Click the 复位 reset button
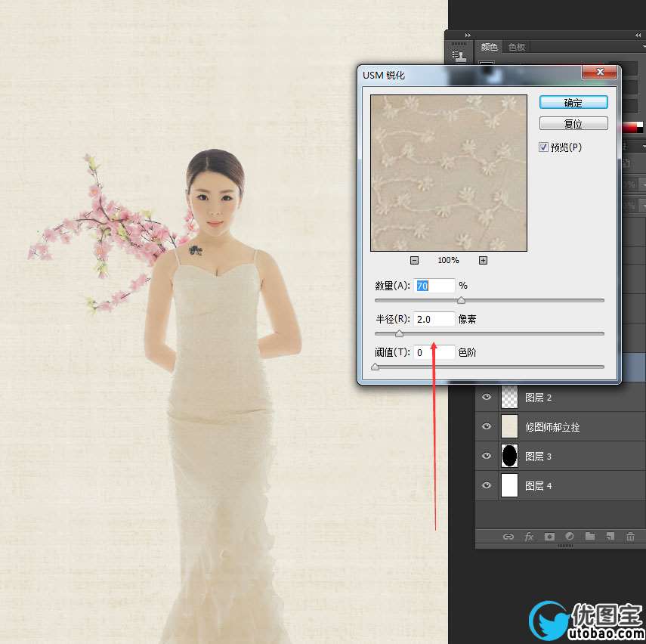 [573, 123]
